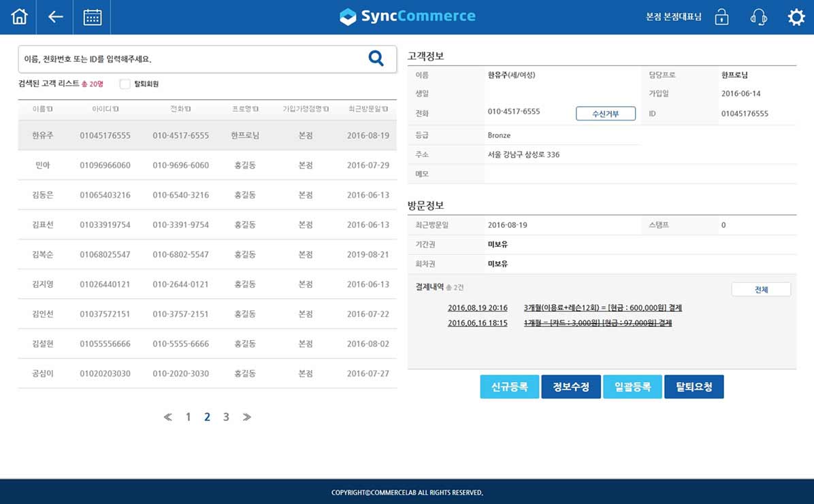814x504 pixels.
Task: Click ID cell 01096966060
Action: click(105, 165)
